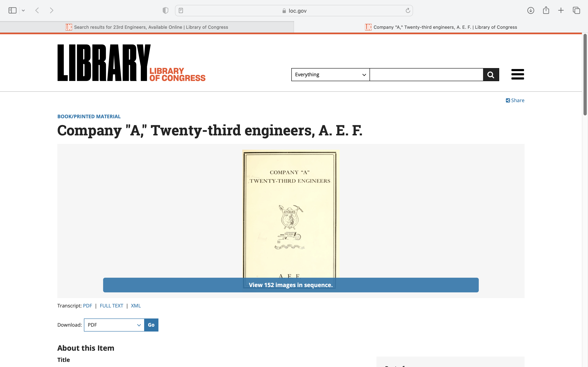Expand the Download format PDF dropdown

pyautogui.click(x=114, y=325)
